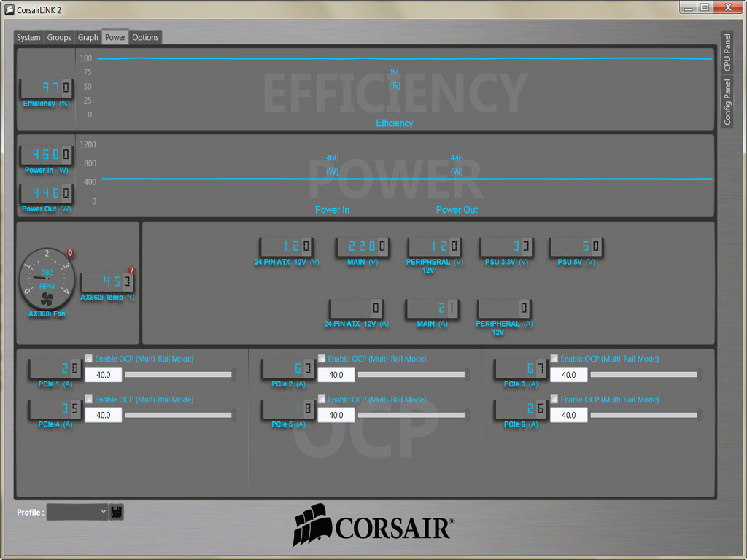Enable OCP checkbox for PCIe 3
This screenshot has width=747, height=560.
click(x=554, y=358)
